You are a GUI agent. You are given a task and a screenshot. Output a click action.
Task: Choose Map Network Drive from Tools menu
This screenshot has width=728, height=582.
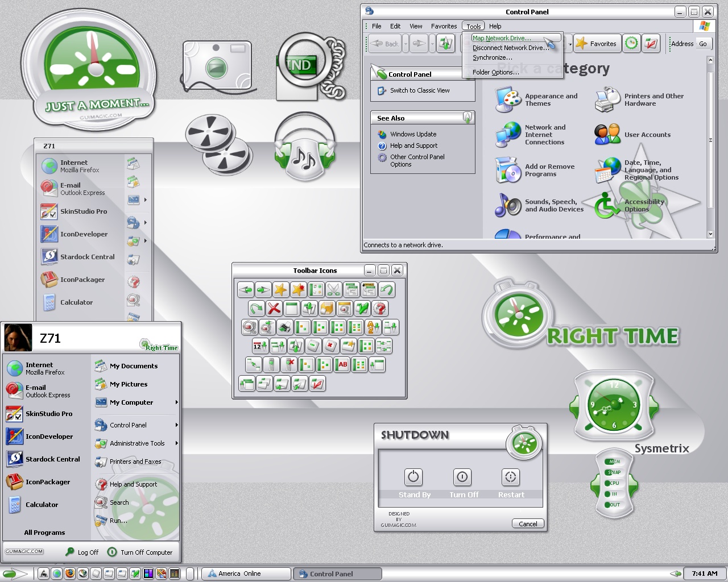(x=512, y=38)
